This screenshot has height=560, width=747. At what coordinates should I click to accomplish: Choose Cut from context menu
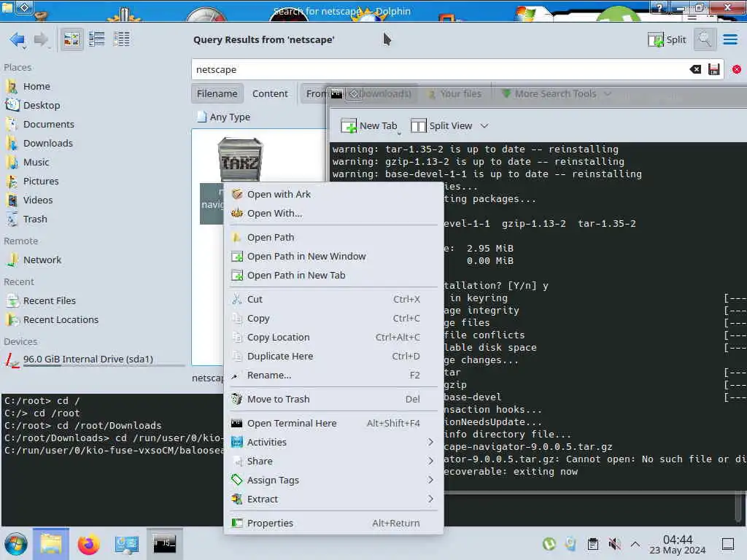[x=333, y=299]
